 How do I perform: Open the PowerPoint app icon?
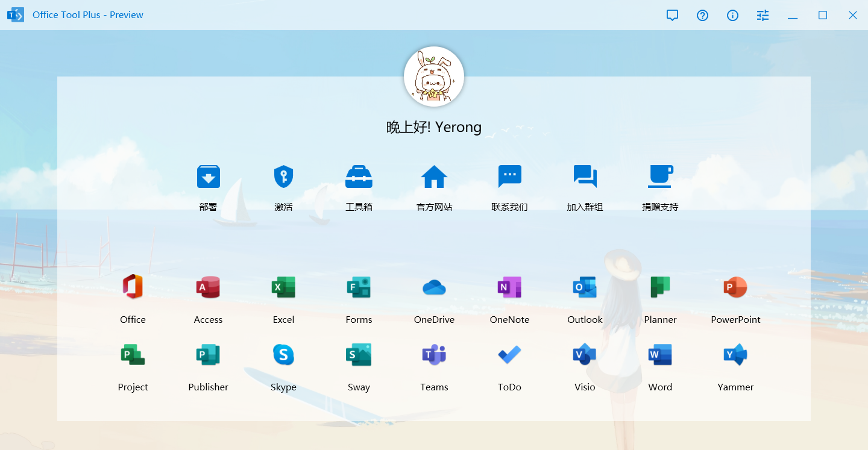(x=735, y=288)
